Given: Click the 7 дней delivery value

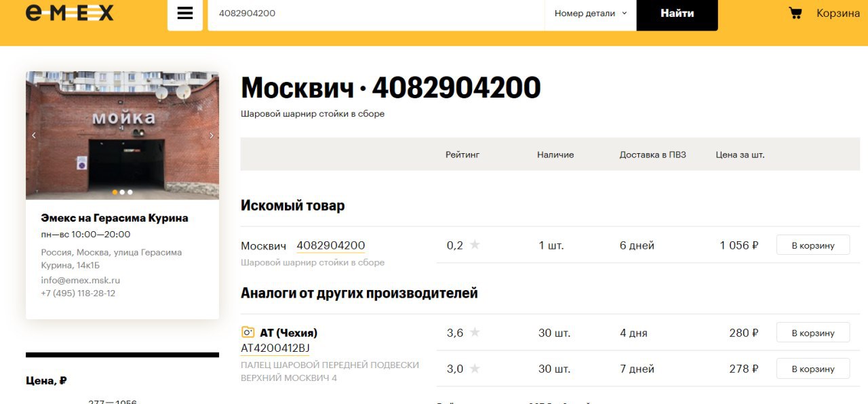Looking at the screenshot, I should (637, 369).
